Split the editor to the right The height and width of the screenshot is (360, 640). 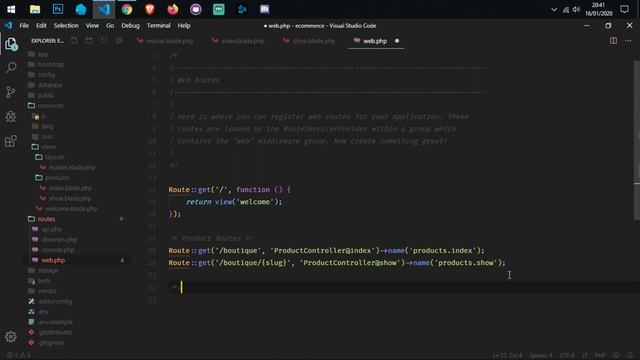(613, 40)
